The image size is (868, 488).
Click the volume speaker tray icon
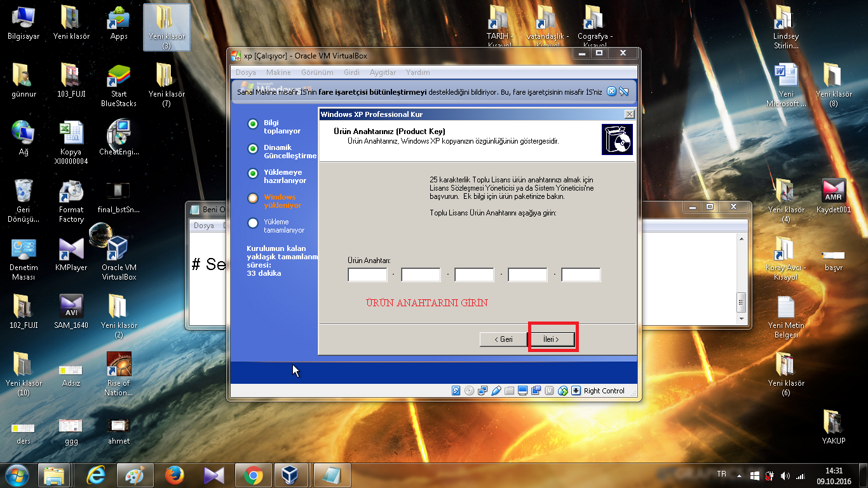(x=785, y=476)
